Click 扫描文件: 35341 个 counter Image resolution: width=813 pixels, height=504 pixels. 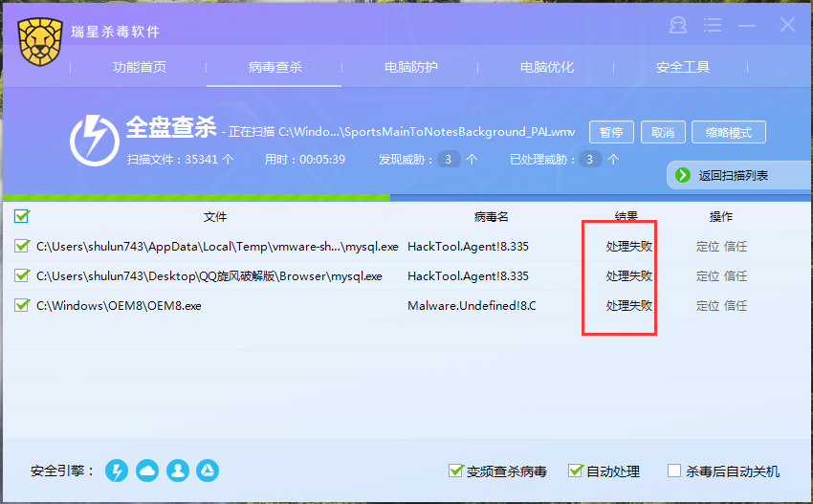(x=181, y=159)
